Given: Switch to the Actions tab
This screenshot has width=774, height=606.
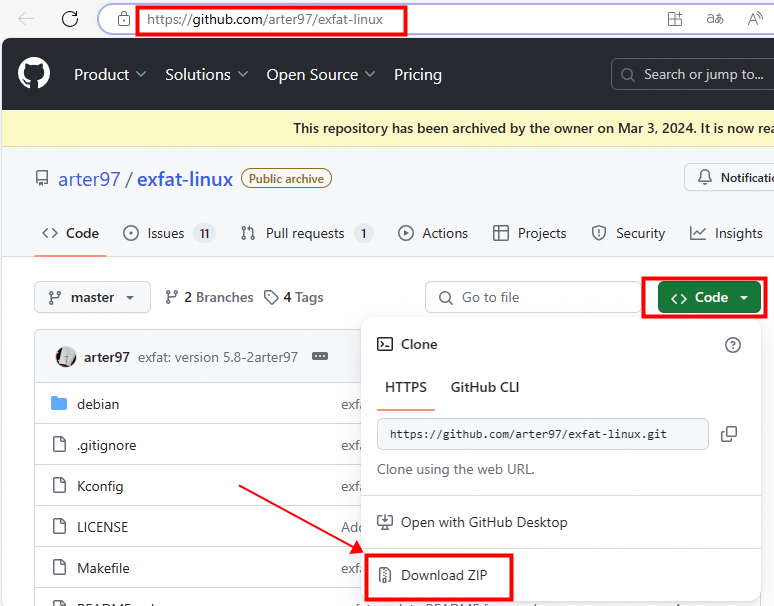Looking at the screenshot, I should 433,233.
